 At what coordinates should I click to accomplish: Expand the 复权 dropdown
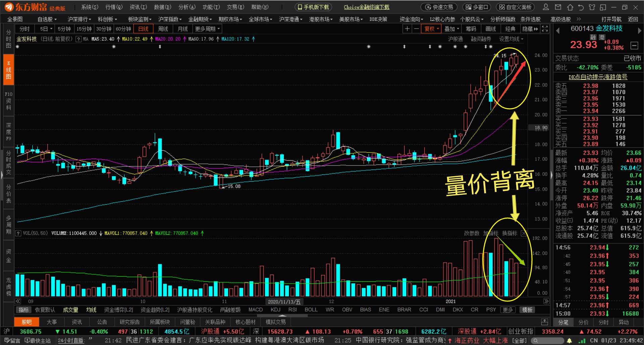(432, 29)
